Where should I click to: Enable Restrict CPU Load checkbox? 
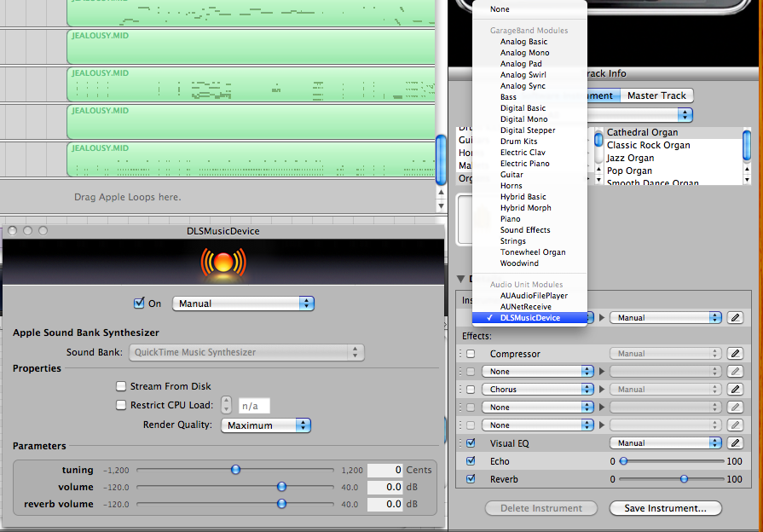click(x=121, y=405)
